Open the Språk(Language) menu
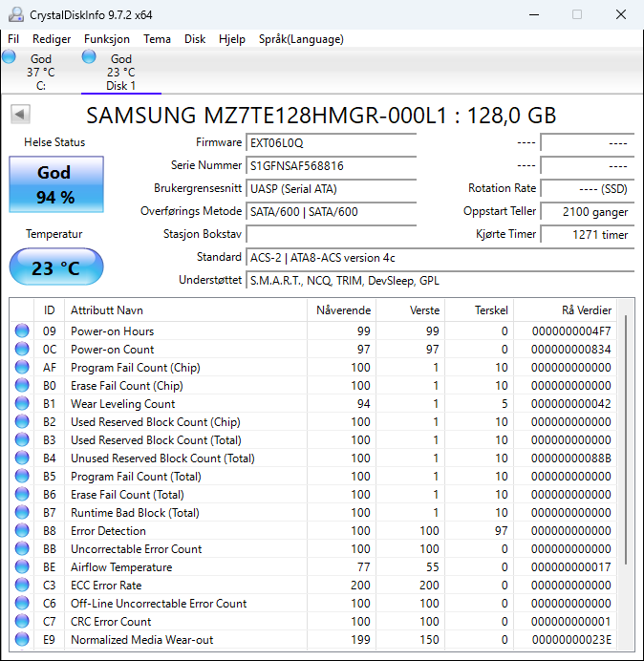The height and width of the screenshot is (661, 644). click(x=301, y=39)
